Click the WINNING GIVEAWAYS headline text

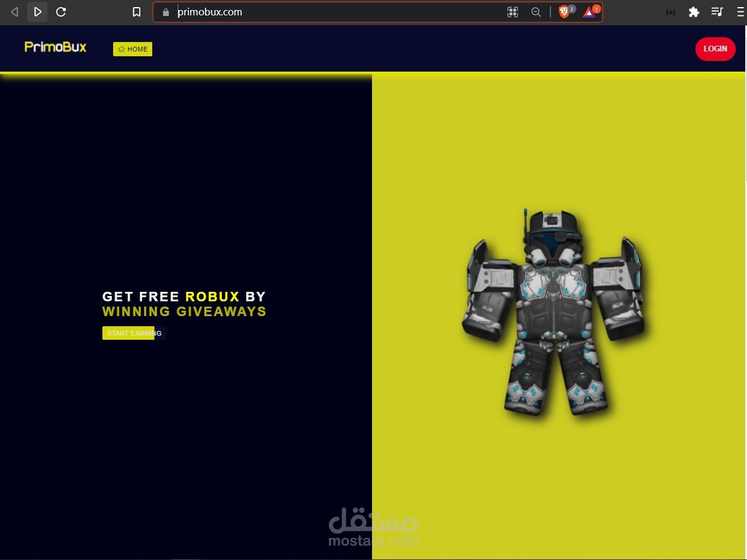click(184, 311)
